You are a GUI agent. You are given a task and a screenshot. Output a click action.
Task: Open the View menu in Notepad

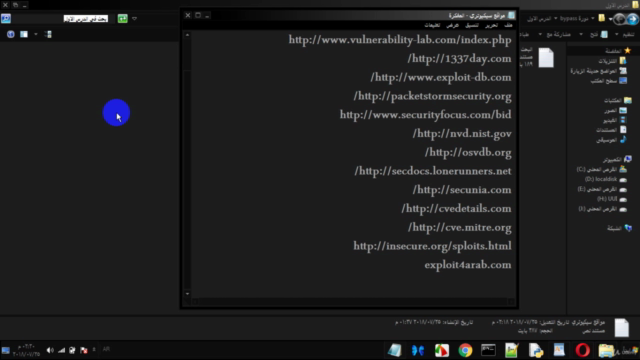[x=452, y=25]
